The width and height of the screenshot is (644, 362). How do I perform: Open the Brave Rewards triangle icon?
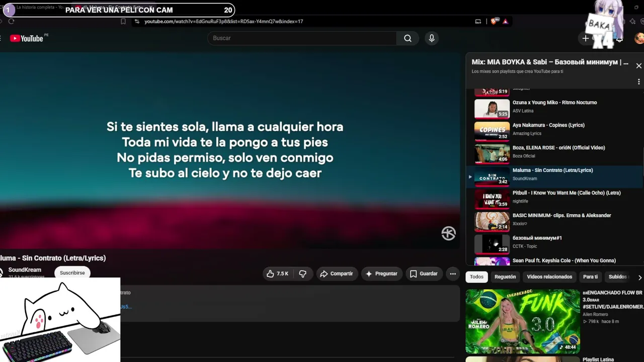tap(505, 21)
